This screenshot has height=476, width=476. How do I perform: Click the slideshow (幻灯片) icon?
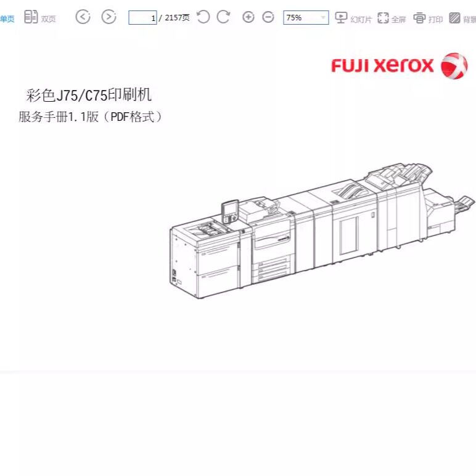click(340, 17)
